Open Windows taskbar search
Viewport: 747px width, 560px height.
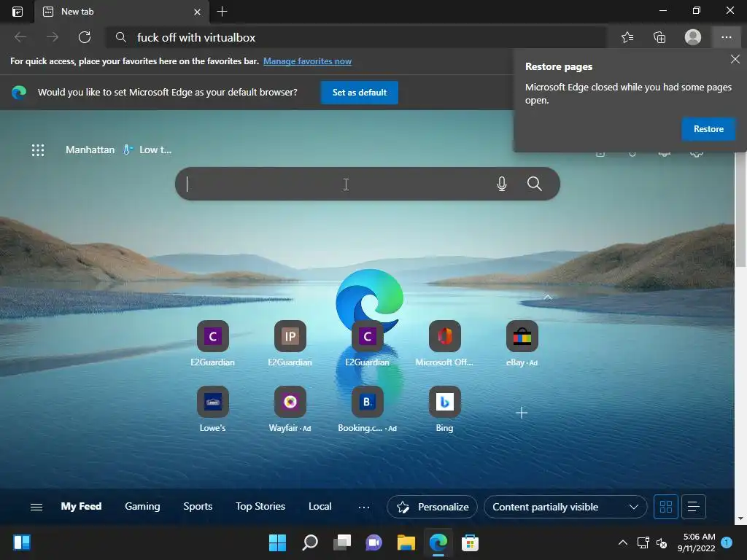pyautogui.click(x=309, y=542)
